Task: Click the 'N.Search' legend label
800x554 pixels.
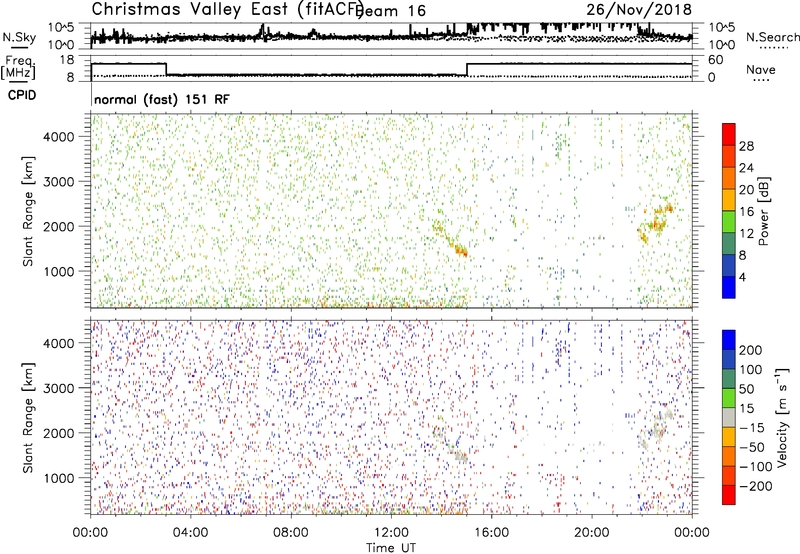Action: tap(772, 37)
